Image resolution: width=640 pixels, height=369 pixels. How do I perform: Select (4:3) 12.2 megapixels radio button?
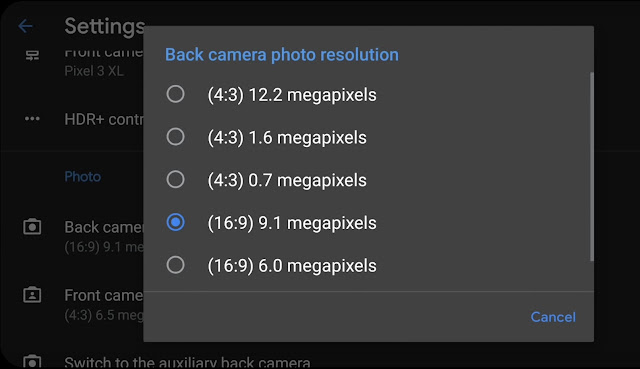coord(176,94)
